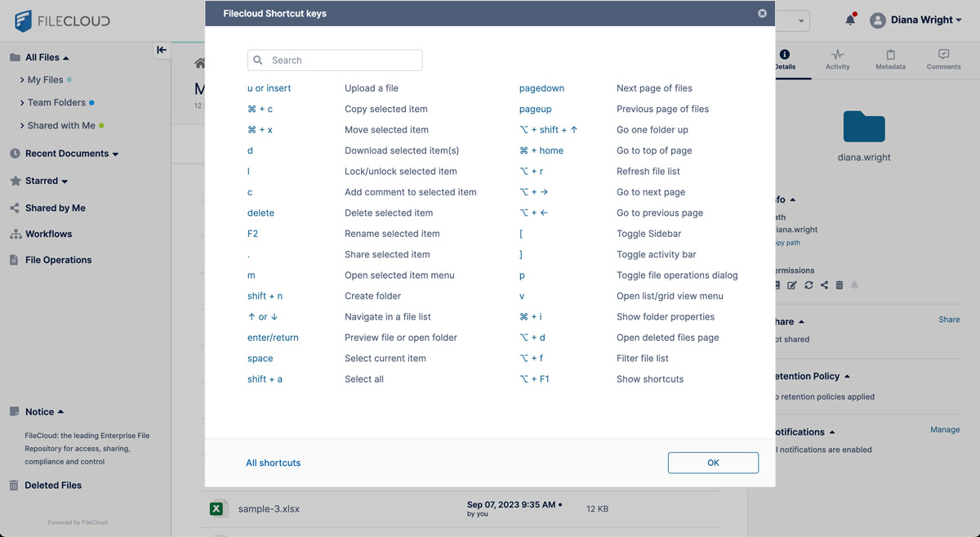Click the shortcut Search input field
Viewport: 980px width, 537px height.
point(335,60)
